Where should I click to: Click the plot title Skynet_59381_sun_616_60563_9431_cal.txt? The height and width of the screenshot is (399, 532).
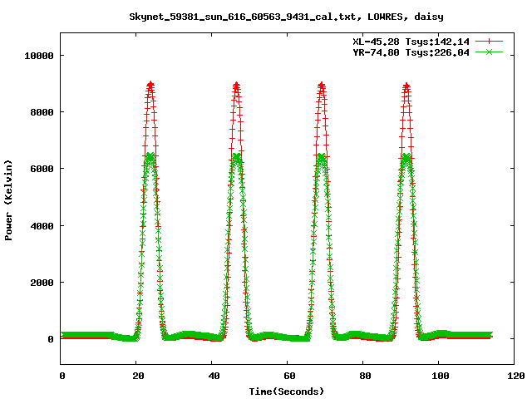coord(286,17)
